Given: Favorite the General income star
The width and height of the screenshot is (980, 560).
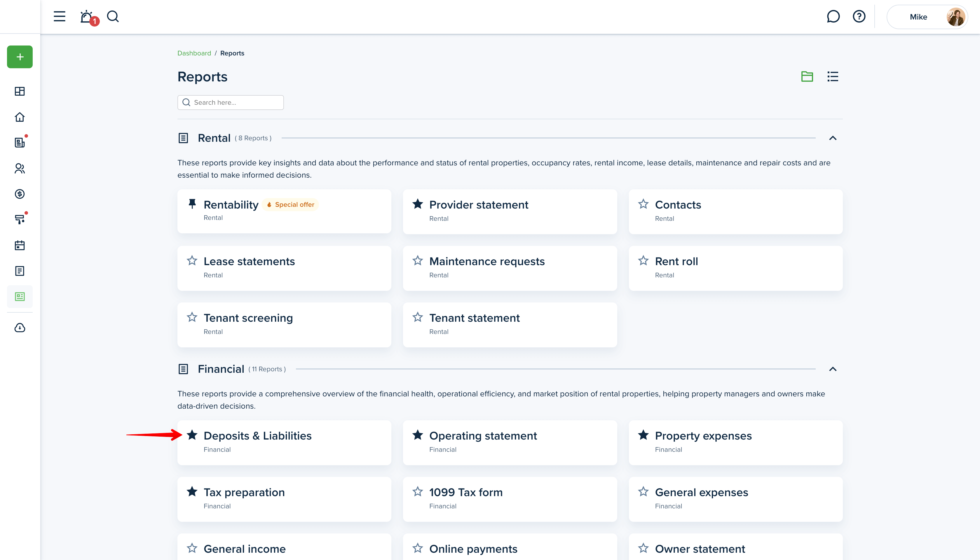Looking at the screenshot, I should pos(192,548).
